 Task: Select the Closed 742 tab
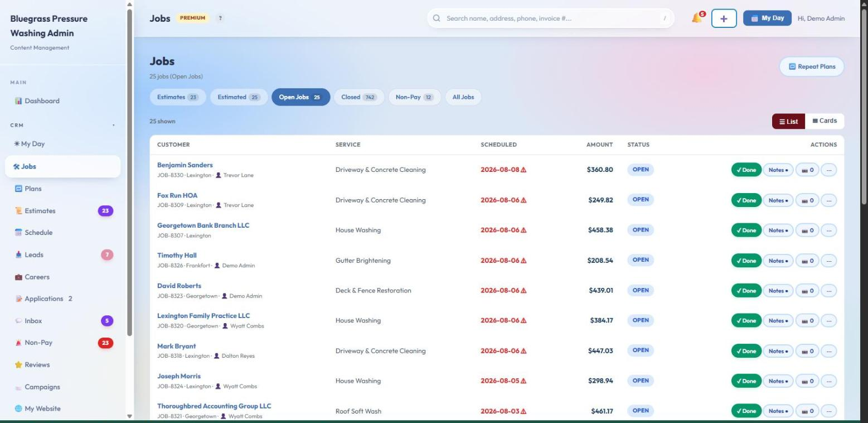359,97
